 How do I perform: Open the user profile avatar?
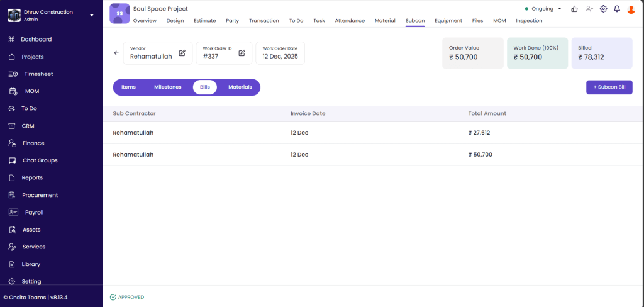(x=631, y=9)
